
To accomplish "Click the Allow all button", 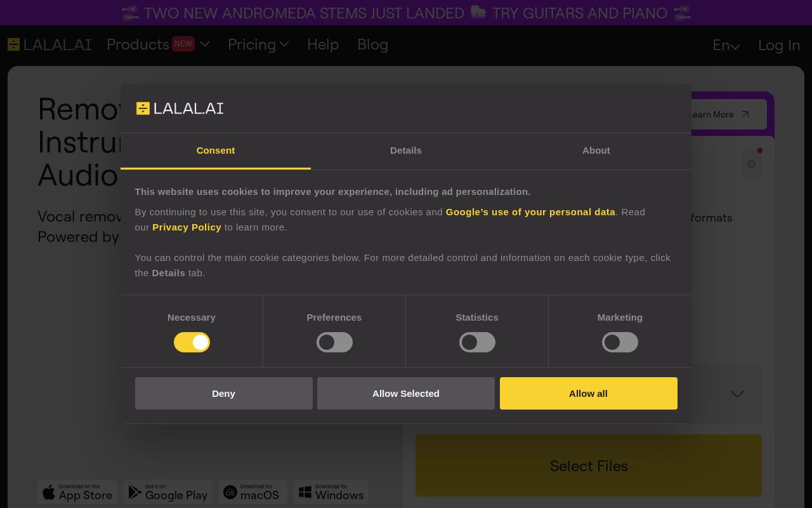I will click(x=589, y=393).
